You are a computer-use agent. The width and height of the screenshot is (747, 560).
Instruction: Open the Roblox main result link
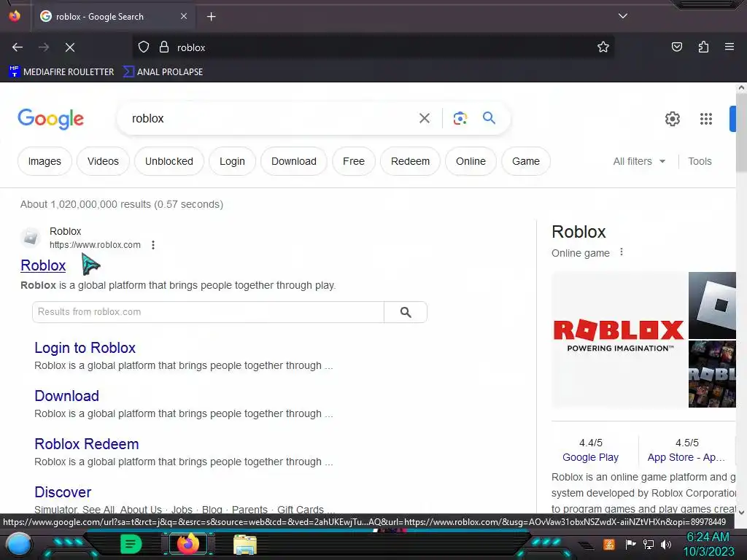point(43,265)
